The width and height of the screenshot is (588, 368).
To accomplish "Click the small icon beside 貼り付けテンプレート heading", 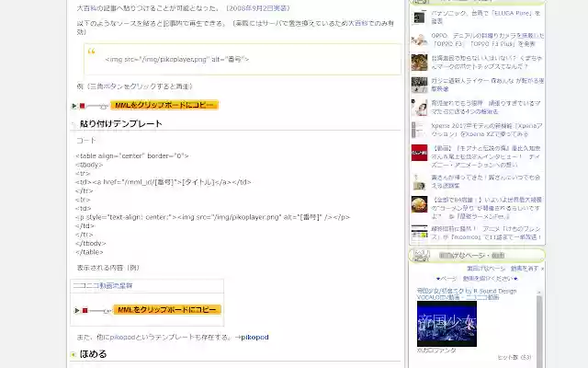I will (73, 124).
